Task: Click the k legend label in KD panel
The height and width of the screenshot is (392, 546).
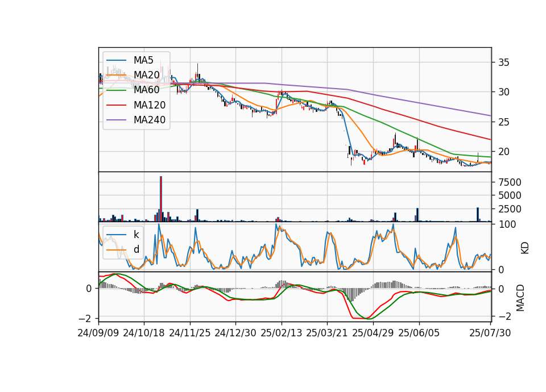Action: [x=136, y=235]
